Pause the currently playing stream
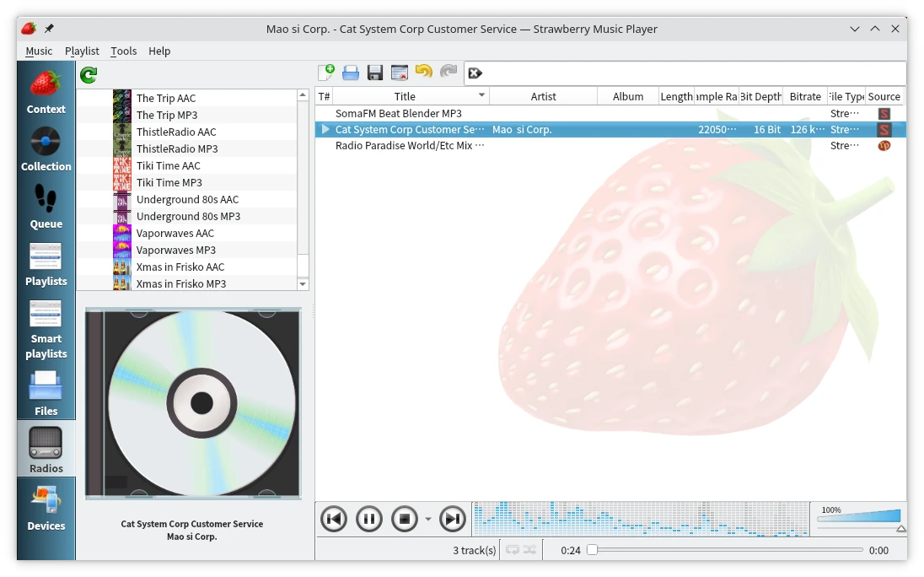This screenshot has width=924, height=577. tap(369, 519)
